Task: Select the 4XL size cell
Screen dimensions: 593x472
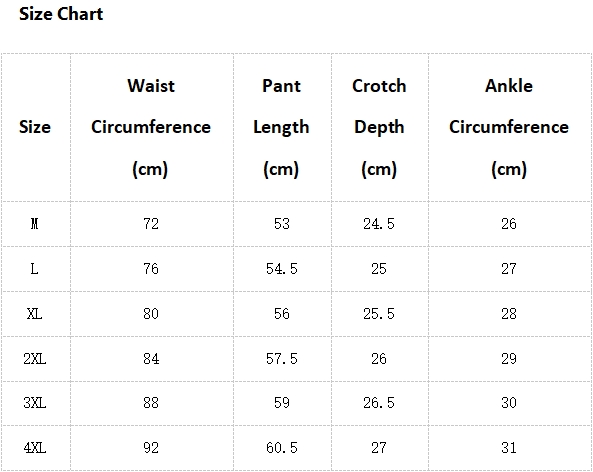Action: [x=34, y=448]
